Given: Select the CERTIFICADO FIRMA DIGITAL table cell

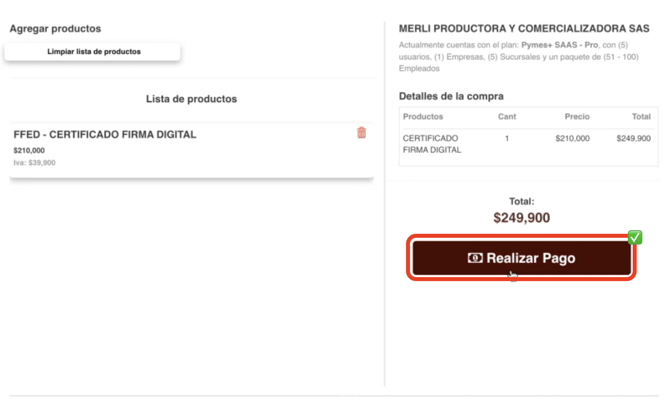Looking at the screenshot, I should 432,144.
